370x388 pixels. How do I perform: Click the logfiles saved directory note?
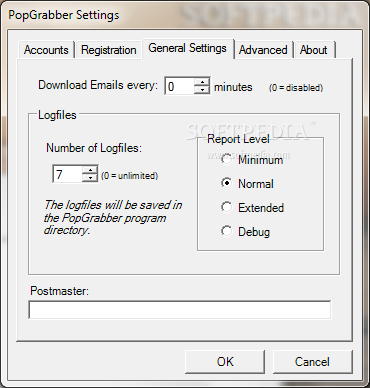tap(113, 217)
